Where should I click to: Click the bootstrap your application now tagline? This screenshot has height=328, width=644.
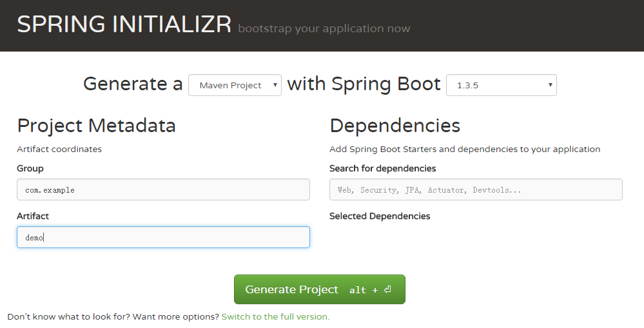(x=324, y=28)
